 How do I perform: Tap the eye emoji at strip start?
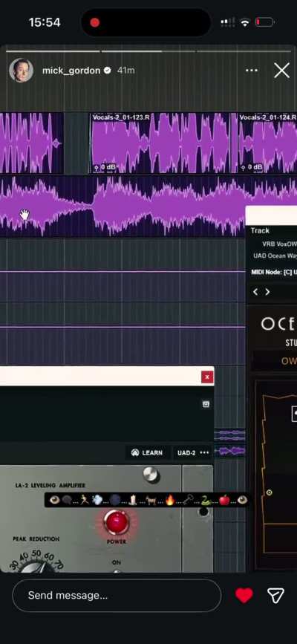(x=54, y=500)
